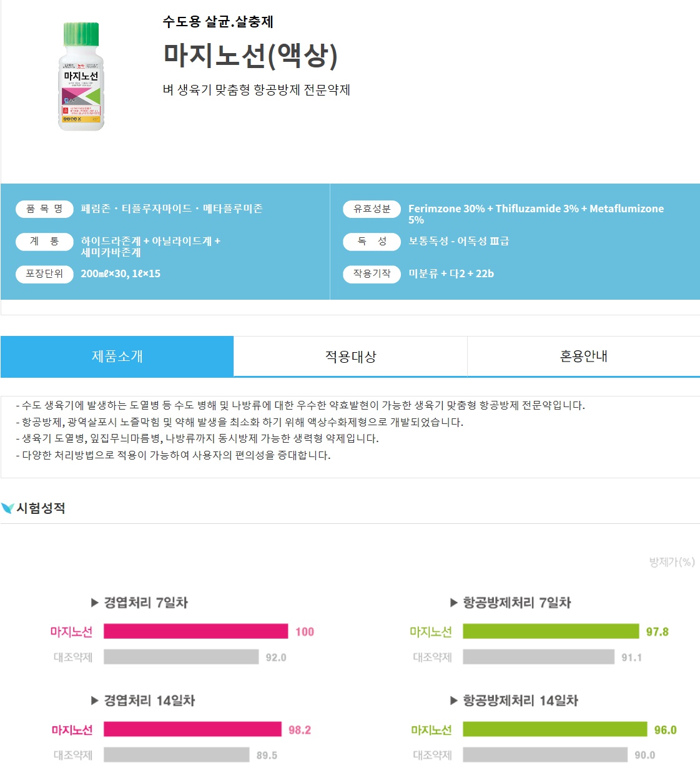Click the 마지노선(액상) product title

point(250,55)
